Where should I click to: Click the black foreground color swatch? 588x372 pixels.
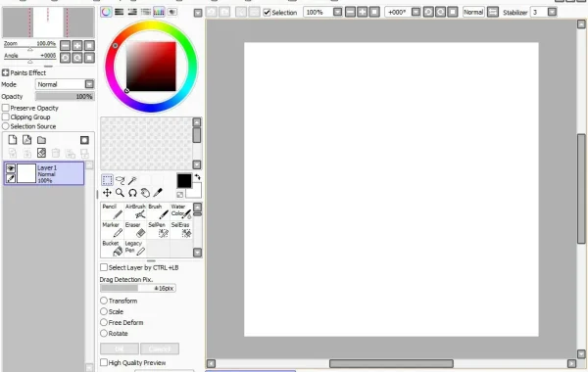tap(184, 181)
